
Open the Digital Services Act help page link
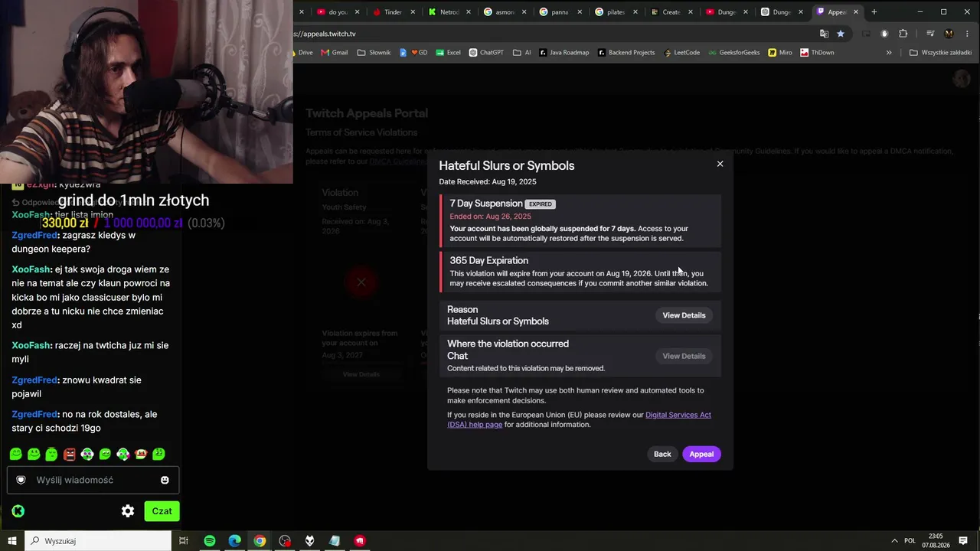point(579,419)
